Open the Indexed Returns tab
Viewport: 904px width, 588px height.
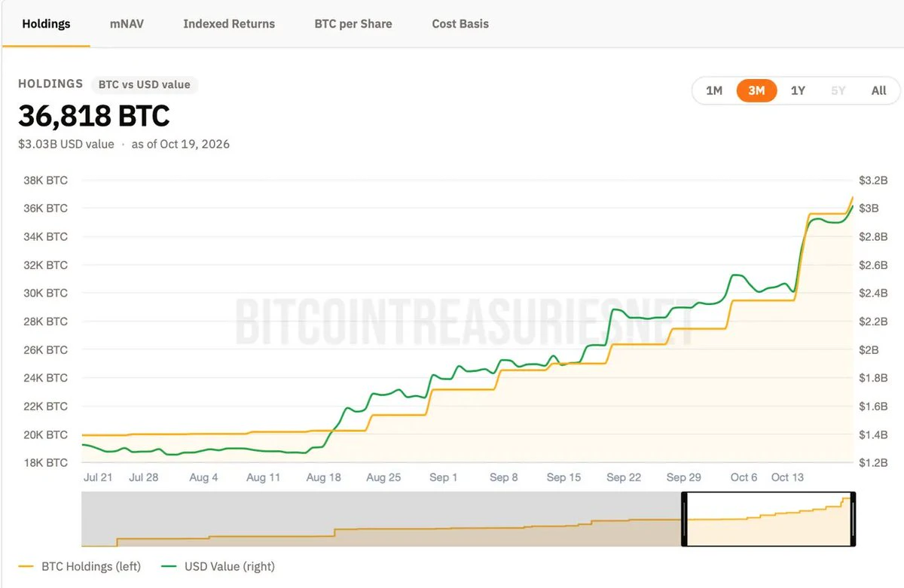coord(229,24)
